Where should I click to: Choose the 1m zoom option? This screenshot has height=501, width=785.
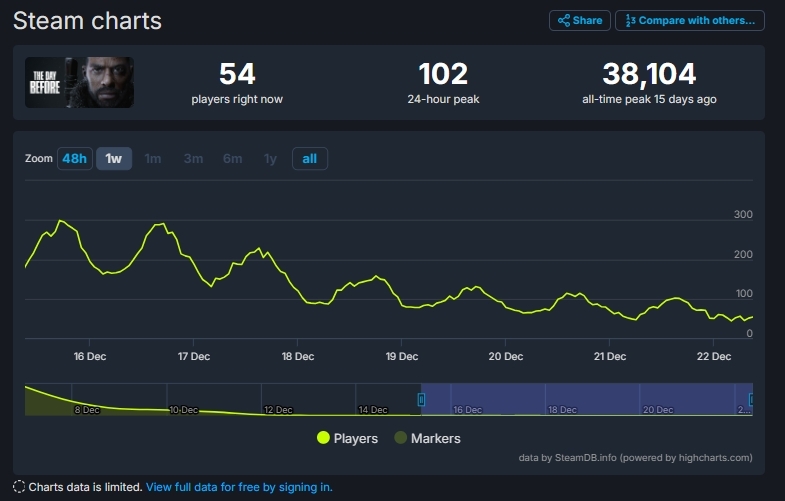click(153, 159)
